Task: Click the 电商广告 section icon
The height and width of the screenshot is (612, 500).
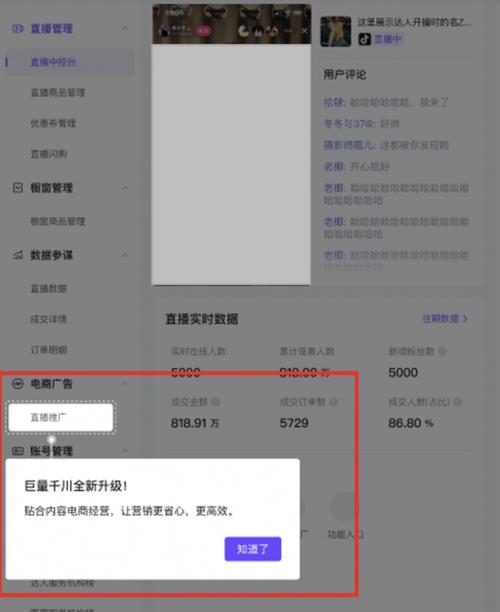Action: click(x=18, y=384)
